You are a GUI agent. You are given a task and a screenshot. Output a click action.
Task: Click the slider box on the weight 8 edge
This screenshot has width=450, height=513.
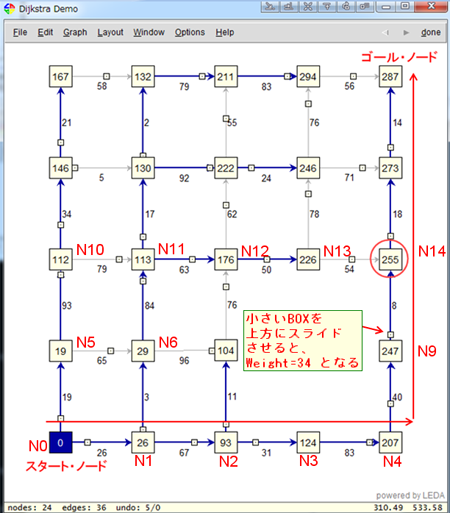pyautogui.click(x=391, y=334)
